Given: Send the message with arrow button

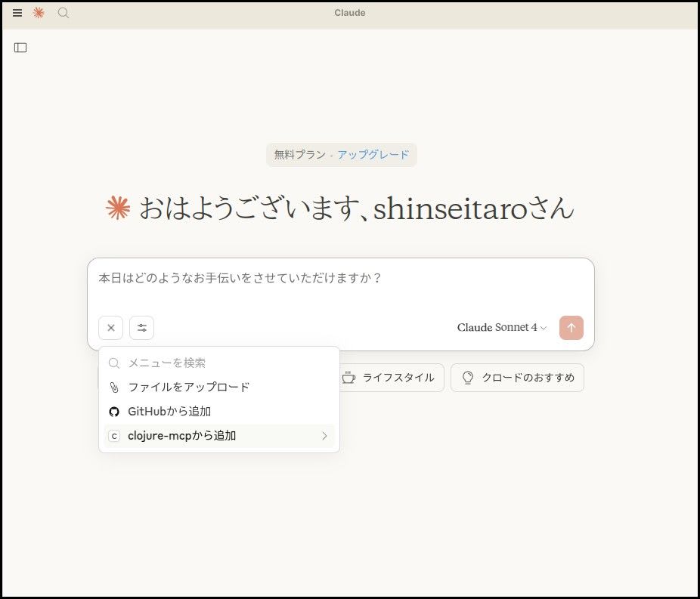Looking at the screenshot, I should point(571,328).
